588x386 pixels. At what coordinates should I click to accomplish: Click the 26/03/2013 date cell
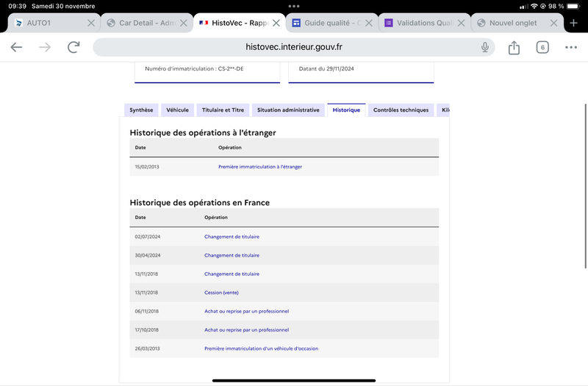click(x=147, y=349)
